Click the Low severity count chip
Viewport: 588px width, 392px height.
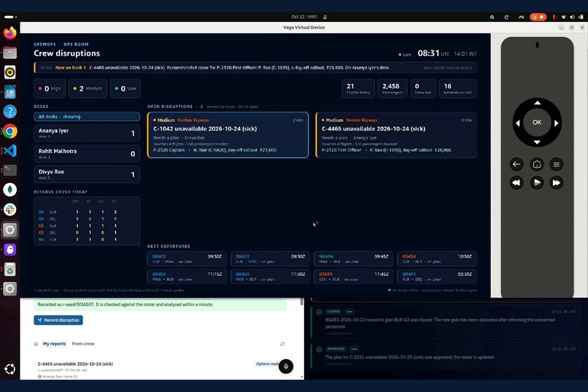coord(125,88)
